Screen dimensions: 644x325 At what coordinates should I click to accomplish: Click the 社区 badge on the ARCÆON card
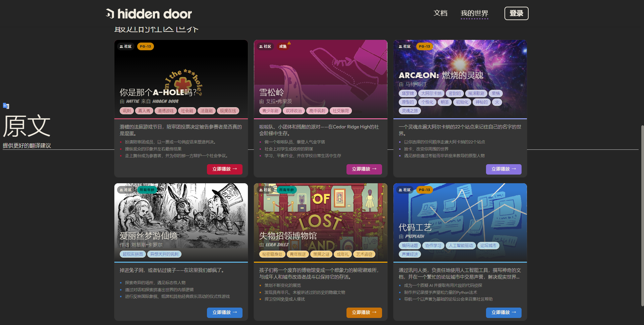coord(405,47)
